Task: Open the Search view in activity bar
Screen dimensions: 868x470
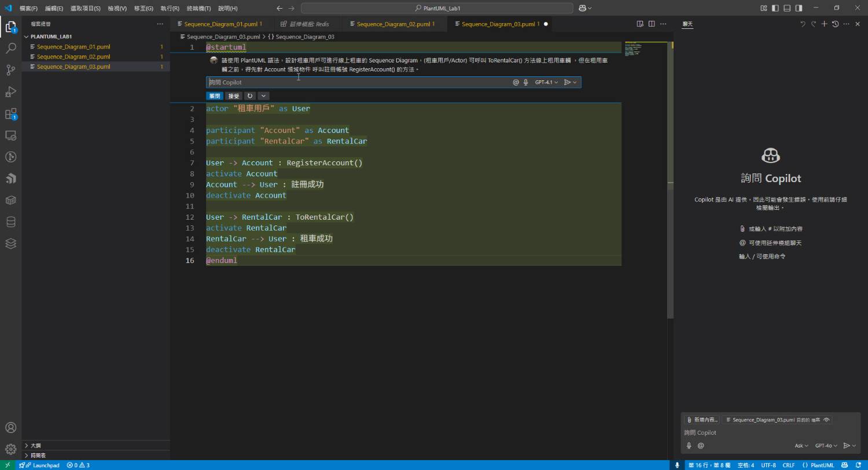Action: tap(10, 49)
